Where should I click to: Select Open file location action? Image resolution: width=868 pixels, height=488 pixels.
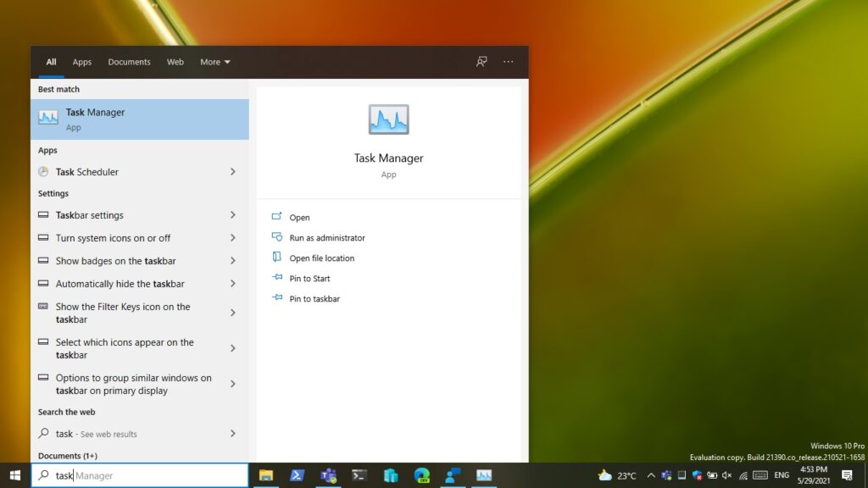(321, 258)
